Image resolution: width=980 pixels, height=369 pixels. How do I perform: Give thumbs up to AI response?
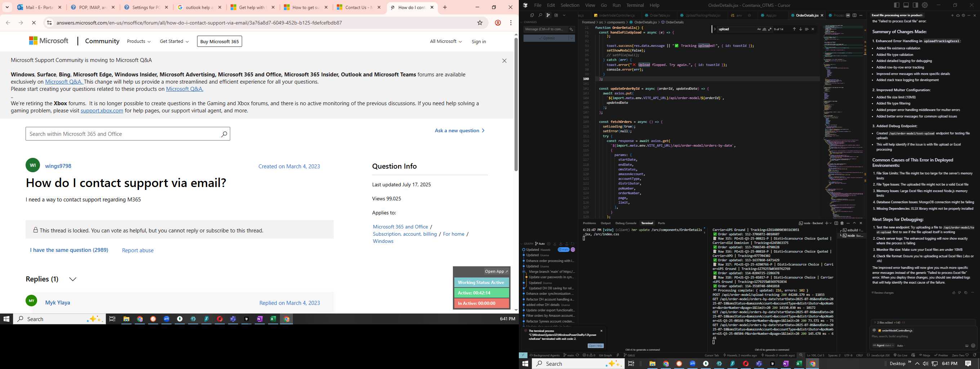(954, 293)
